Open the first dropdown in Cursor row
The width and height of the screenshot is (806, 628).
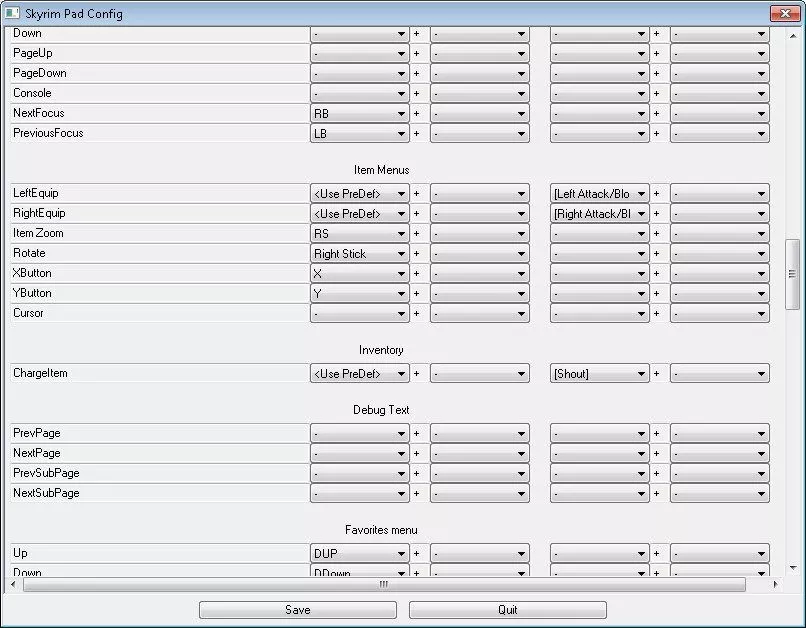pyautogui.click(x=359, y=313)
